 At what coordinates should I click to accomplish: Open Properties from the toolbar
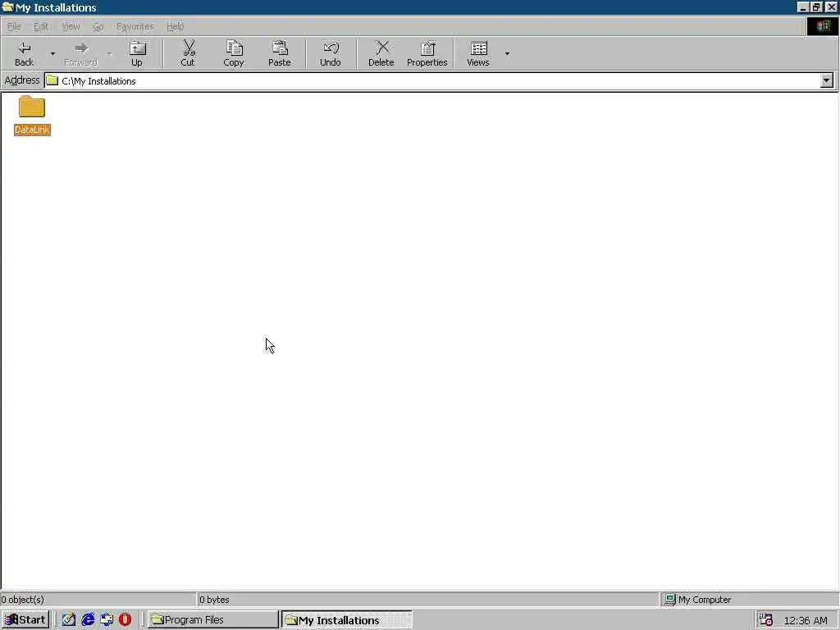(x=427, y=53)
